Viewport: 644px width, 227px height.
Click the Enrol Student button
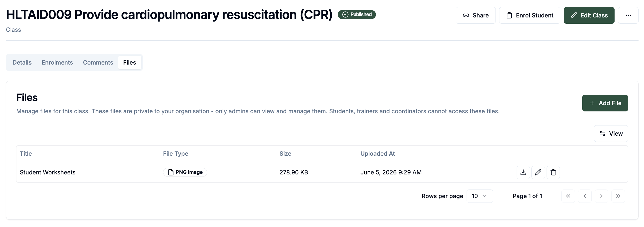pos(530,15)
